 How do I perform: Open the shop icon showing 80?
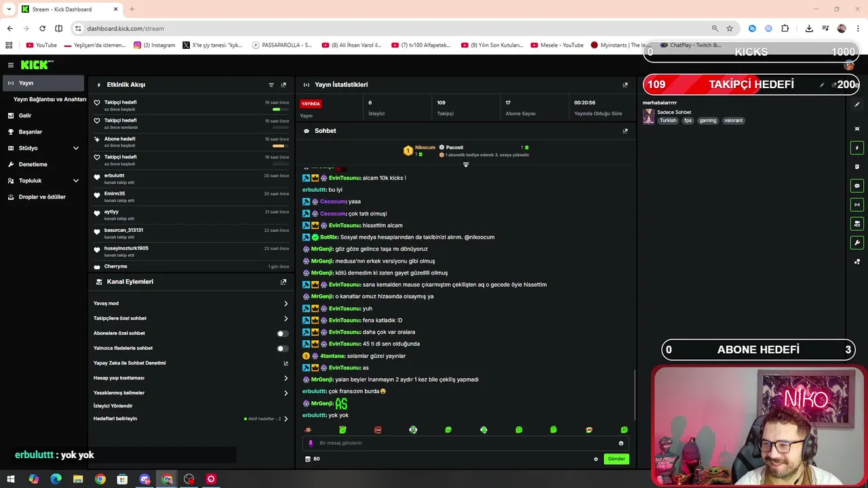pos(313,459)
